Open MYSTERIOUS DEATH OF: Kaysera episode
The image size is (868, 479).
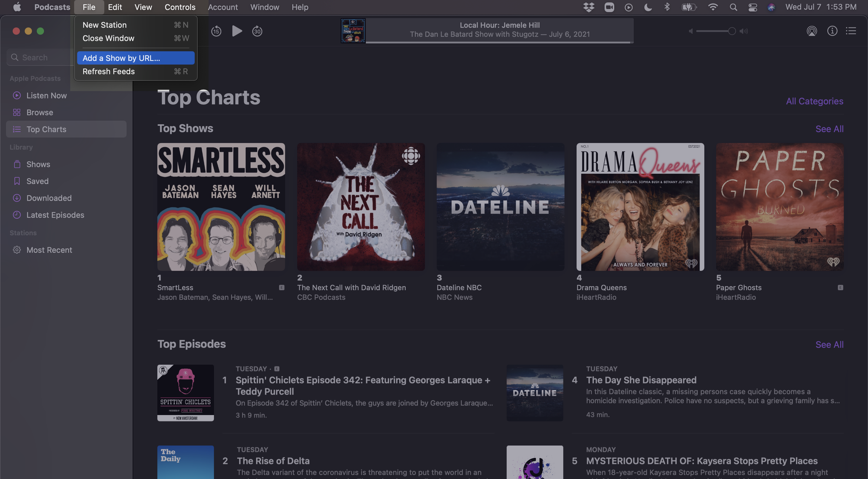[x=702, y=461]
